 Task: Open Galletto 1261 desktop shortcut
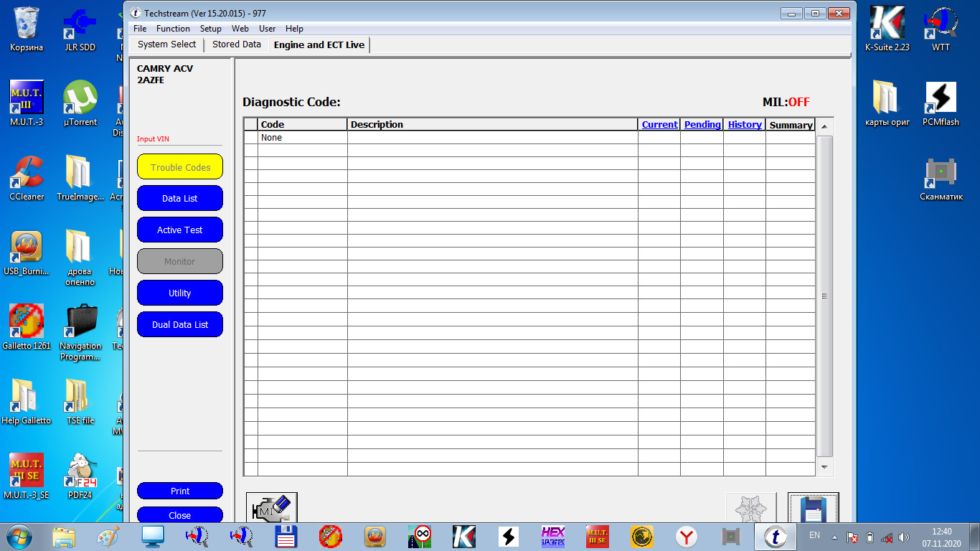pos(27,327)
